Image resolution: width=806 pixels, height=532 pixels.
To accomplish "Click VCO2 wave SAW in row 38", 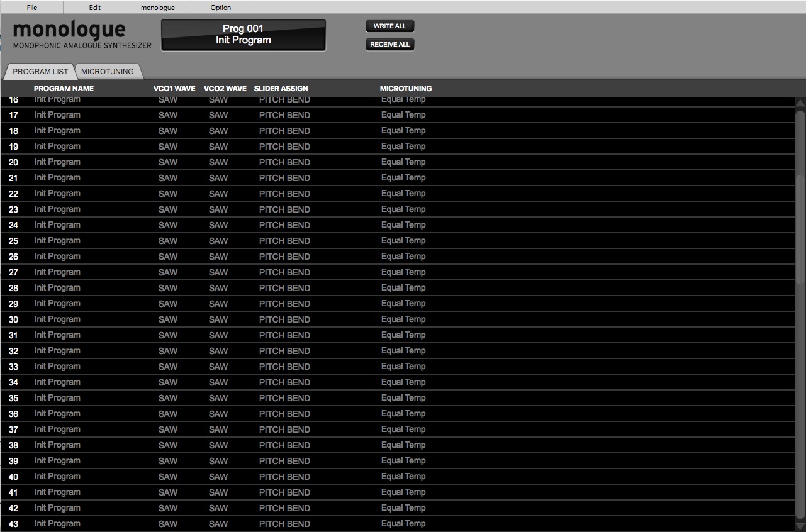I will pyautogui.click(x=218, y=445).
